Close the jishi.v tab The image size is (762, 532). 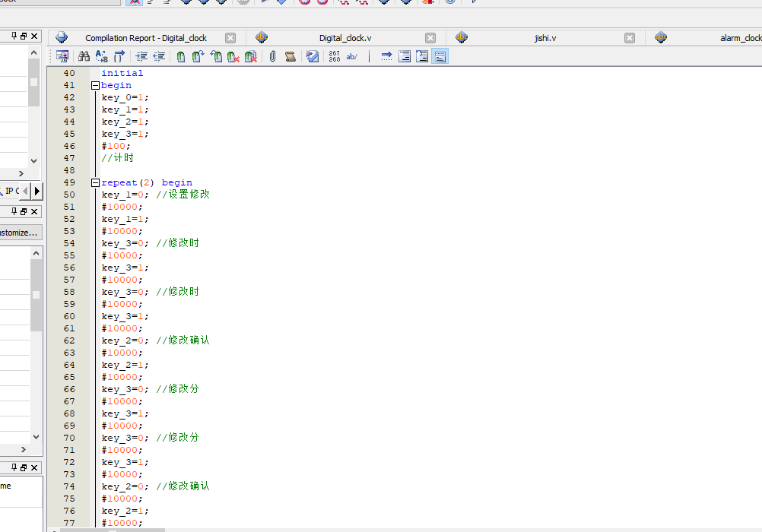[630, 38]
